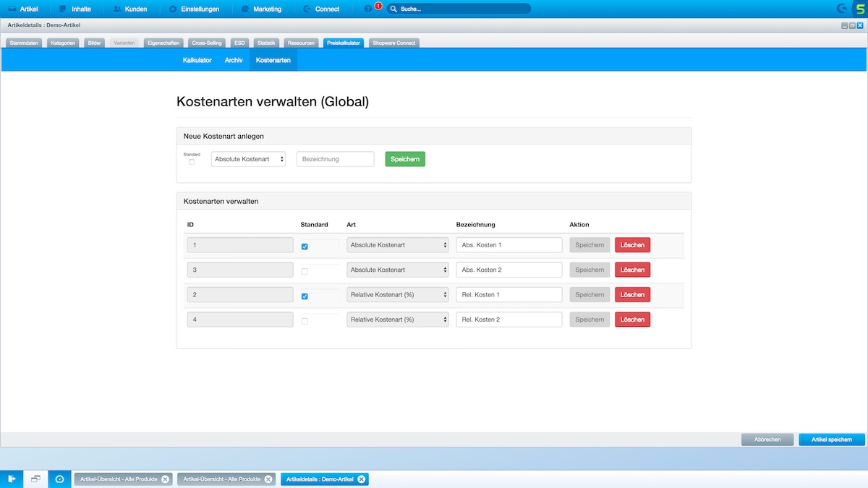This screenshot has height=488, width=868.
Task: Click the Bezeichnung input for new Kostenart
Action: coord(335,159)
